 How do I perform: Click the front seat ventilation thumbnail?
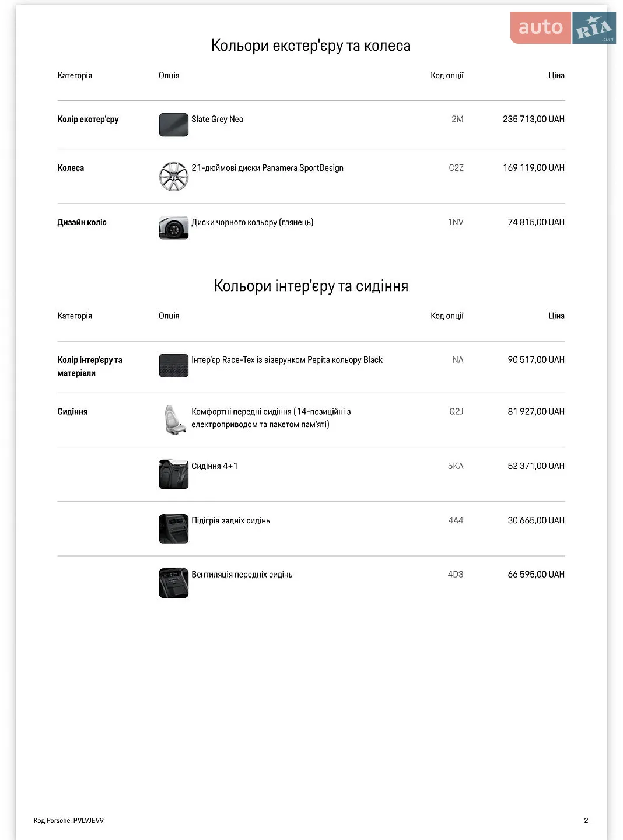(x=173, y=583)
